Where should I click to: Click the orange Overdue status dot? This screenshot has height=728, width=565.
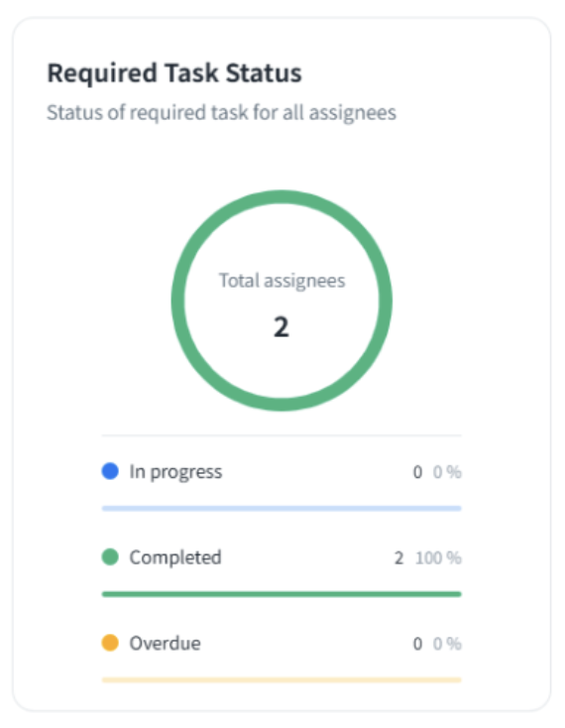coord(110,643)
